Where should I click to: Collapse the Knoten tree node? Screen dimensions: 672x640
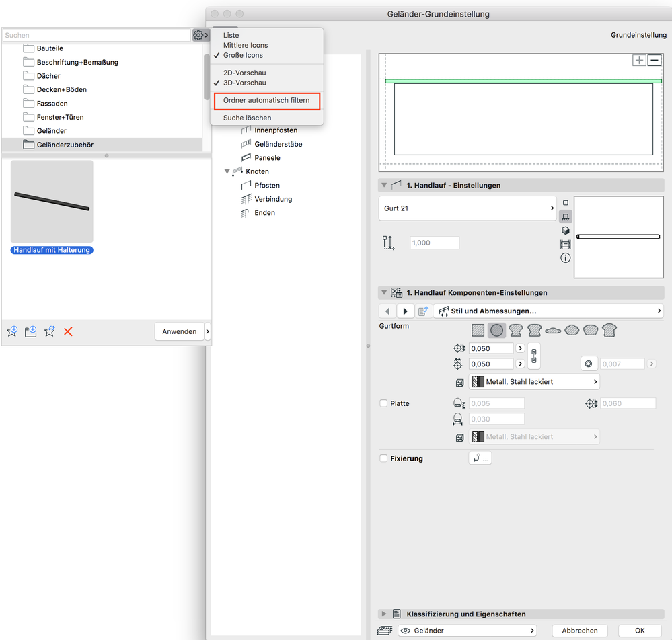[x=227, y=171]
